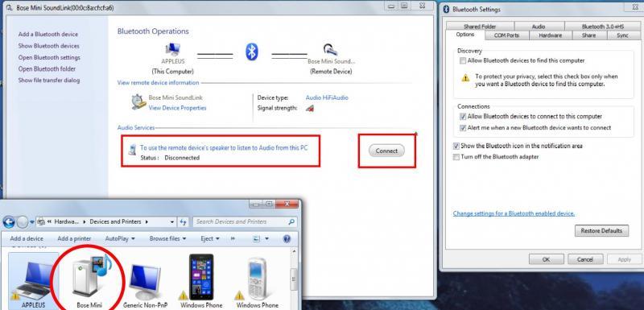Image resolution: width=644 pixels, height=310 pixels.
Task: Refresh the Devices and Printers address bar
Action: click(184, 221)
